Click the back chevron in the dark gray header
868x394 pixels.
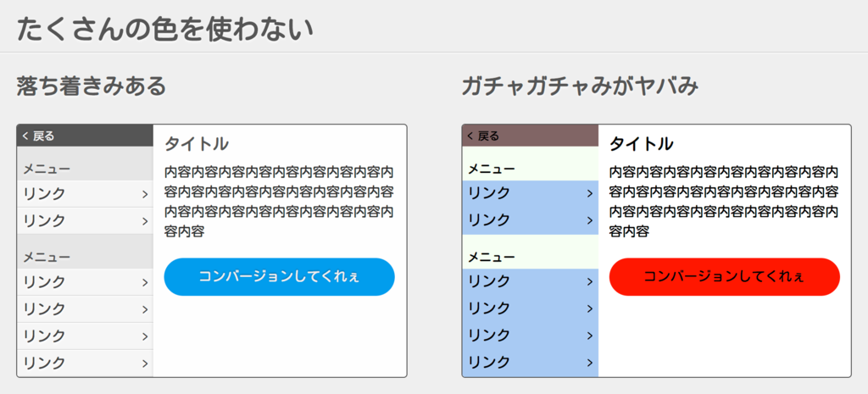point(25,136)
